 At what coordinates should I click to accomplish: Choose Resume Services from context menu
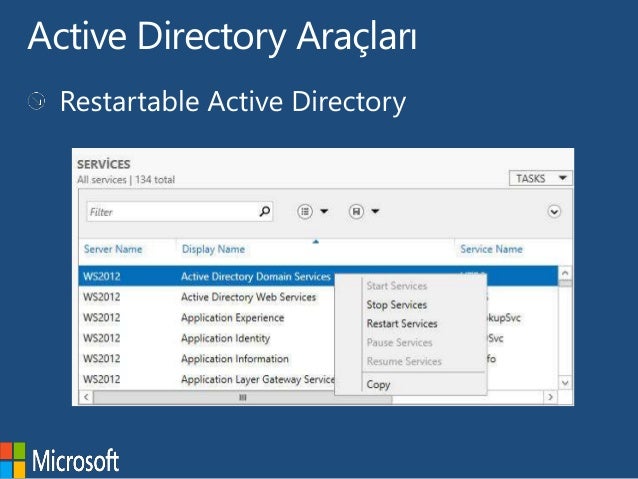404,361
